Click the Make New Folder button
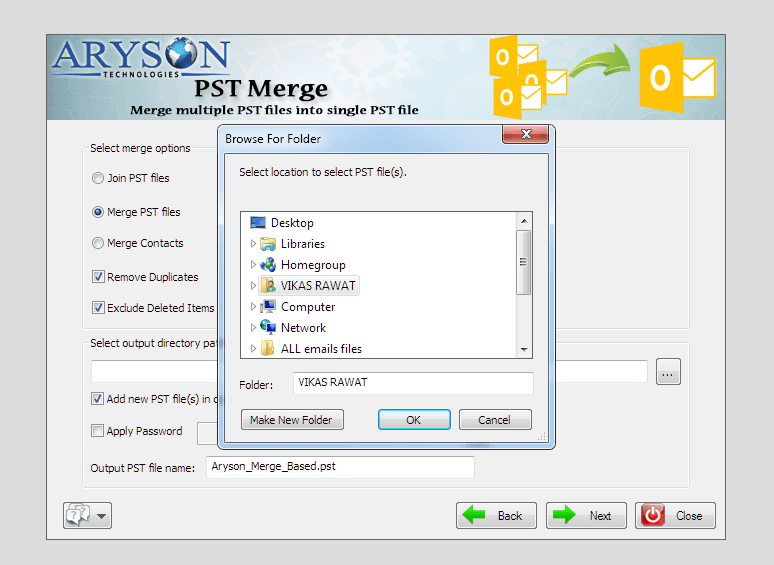This screenshot has width=774, height=565. (292, 420)
